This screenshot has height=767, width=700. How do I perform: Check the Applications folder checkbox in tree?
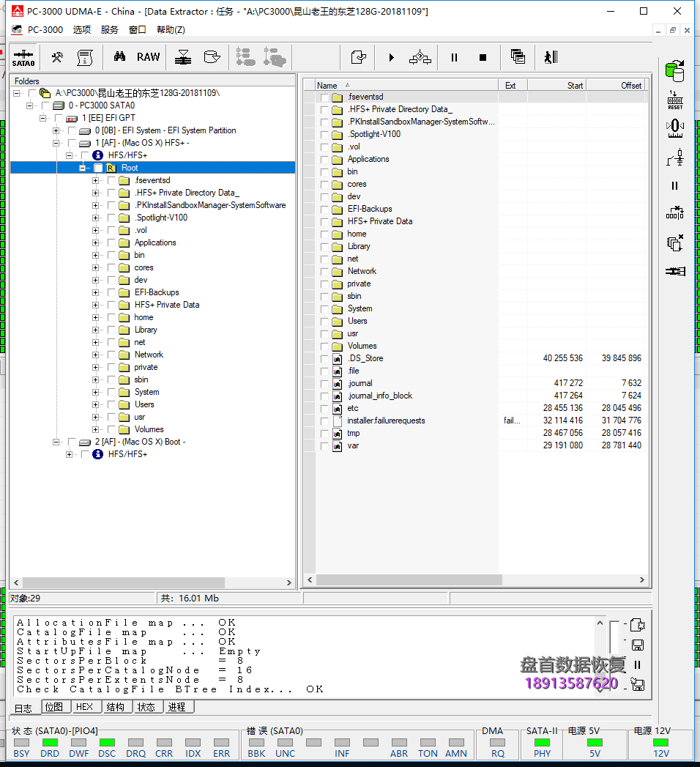pos(111,242)
